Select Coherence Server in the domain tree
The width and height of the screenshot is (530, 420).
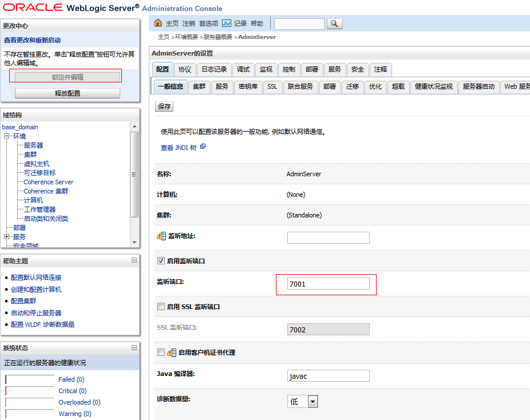point(48,182)
